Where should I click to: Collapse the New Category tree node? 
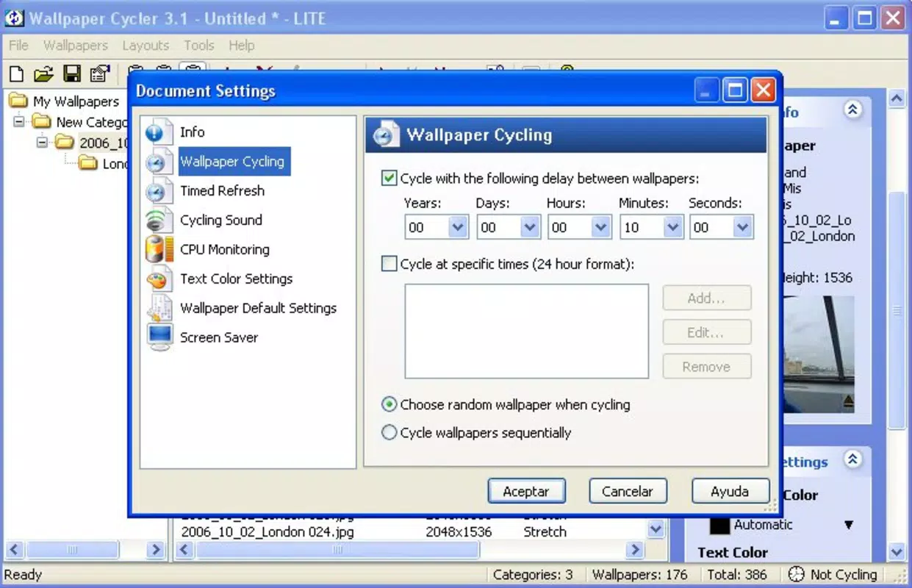point(19,121)
